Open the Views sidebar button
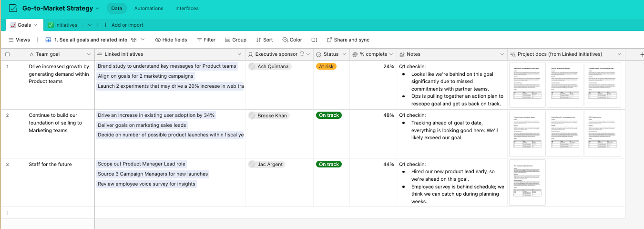Viewport: 644px width, 229px height. point(20,40)
